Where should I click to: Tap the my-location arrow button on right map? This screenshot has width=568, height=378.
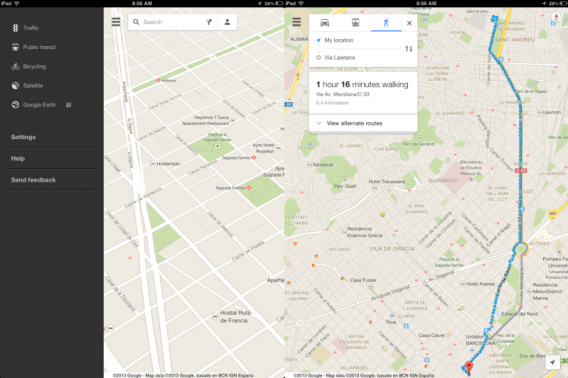click(x=552, y=362)
